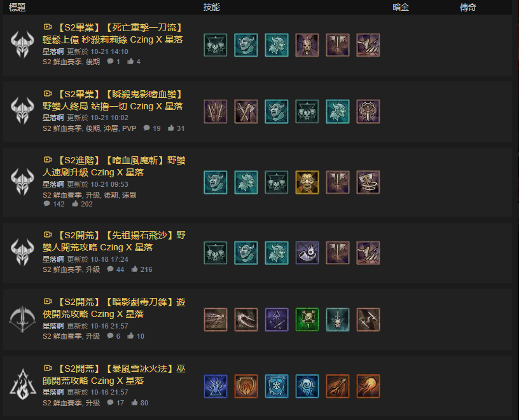Select the purple arrows skill icon in rogue row

(277, 320)
